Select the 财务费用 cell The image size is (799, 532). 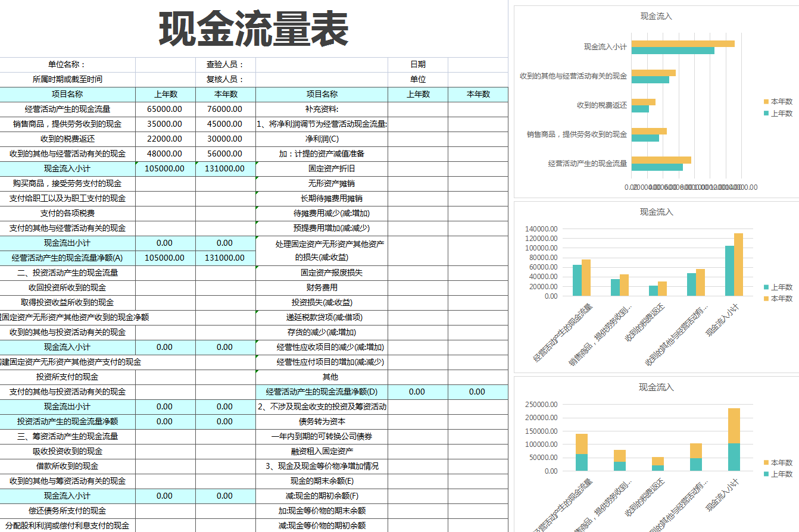coord(322,287)
